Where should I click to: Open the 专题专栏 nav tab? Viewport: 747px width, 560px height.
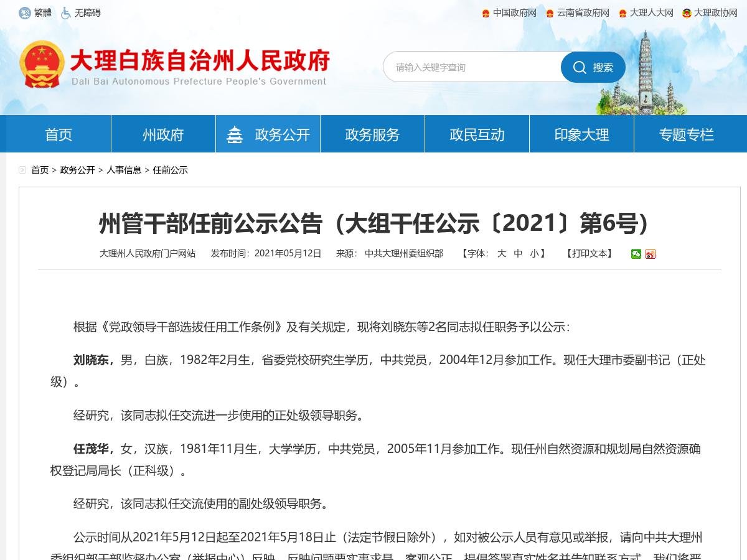pos(686,134)
